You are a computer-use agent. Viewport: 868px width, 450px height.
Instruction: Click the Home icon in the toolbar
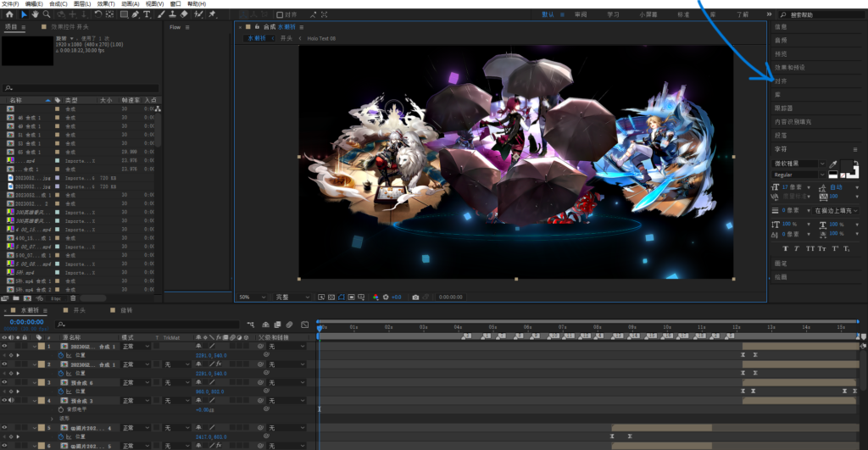pos(9,14)
